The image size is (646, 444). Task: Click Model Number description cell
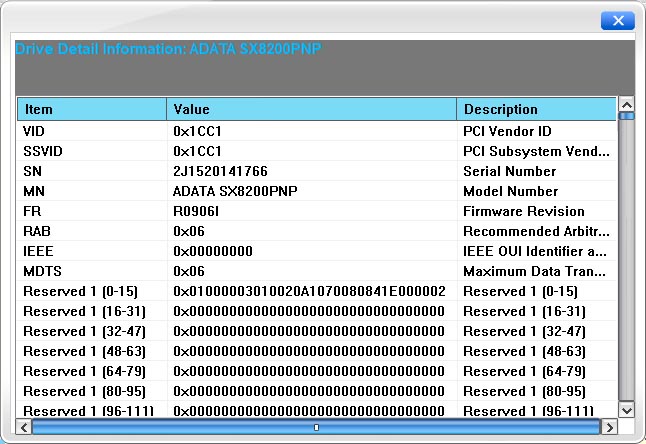(x=510, y=191)
